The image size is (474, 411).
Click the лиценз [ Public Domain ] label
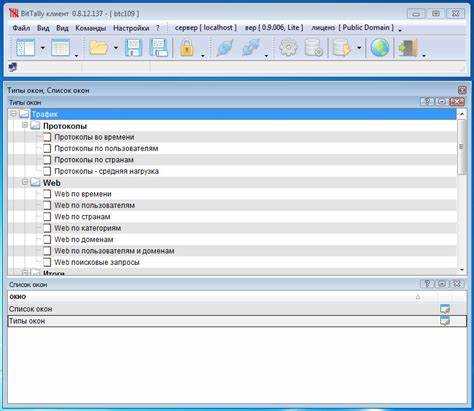(352, 28)
